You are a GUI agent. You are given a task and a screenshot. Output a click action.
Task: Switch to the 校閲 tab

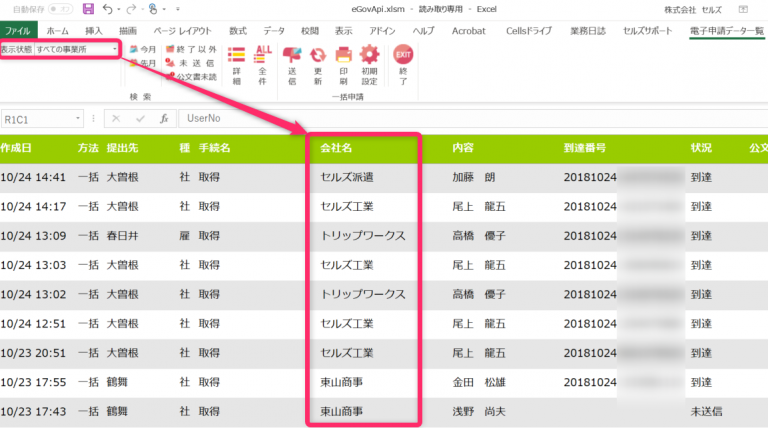310,31
